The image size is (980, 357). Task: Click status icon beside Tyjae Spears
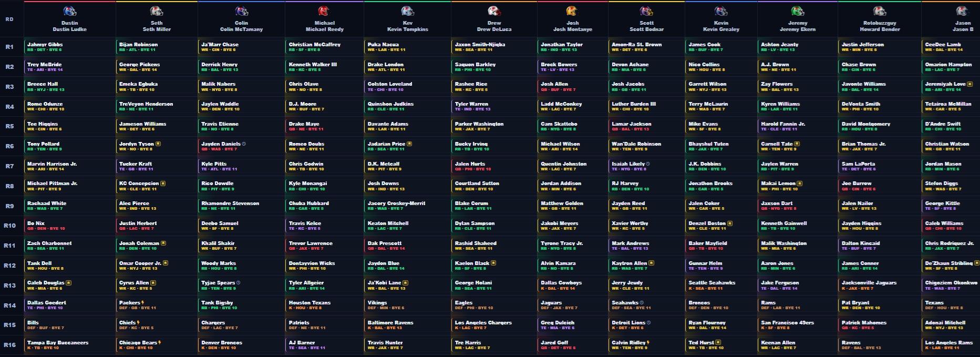pyautogui.click(x=239, y=283)
